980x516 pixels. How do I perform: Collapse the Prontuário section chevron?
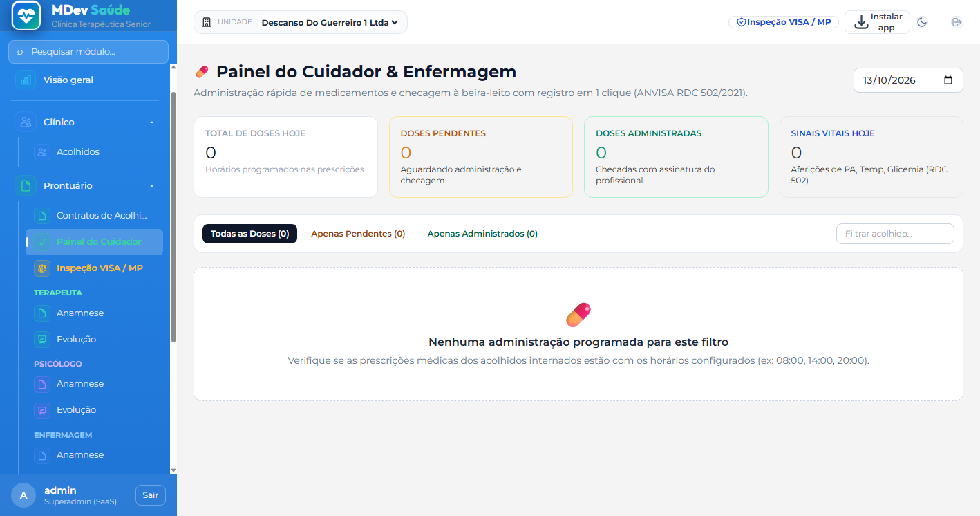[x=151, y=186]
